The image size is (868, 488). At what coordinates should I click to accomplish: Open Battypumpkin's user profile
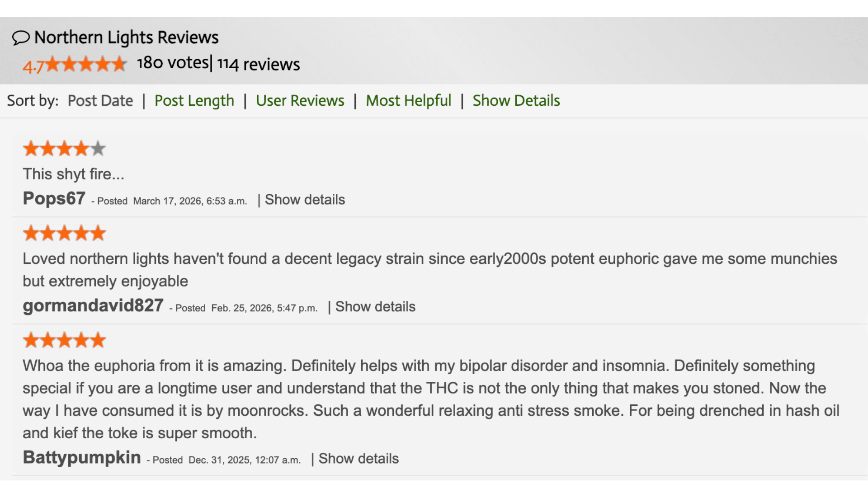[x=81, y=457]
